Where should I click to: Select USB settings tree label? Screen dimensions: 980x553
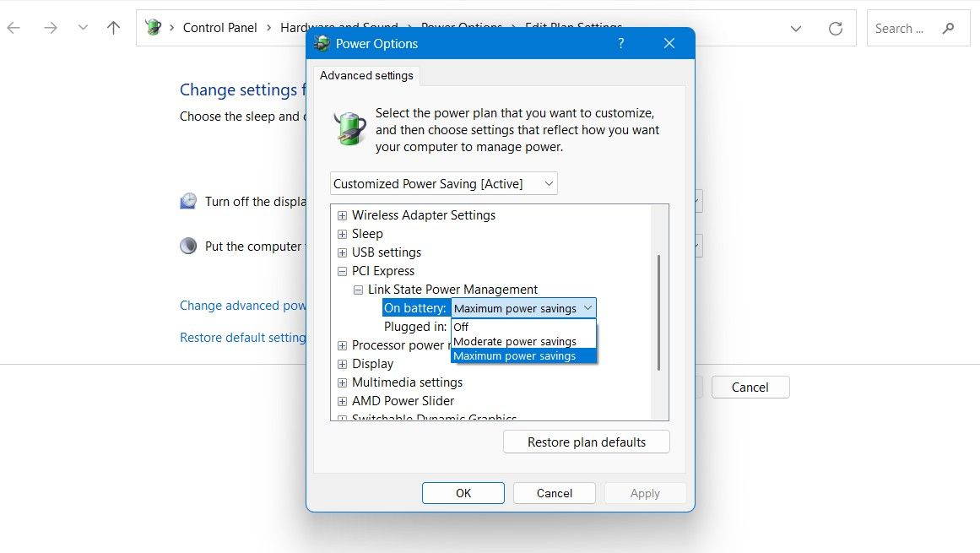tap(387, 252)
